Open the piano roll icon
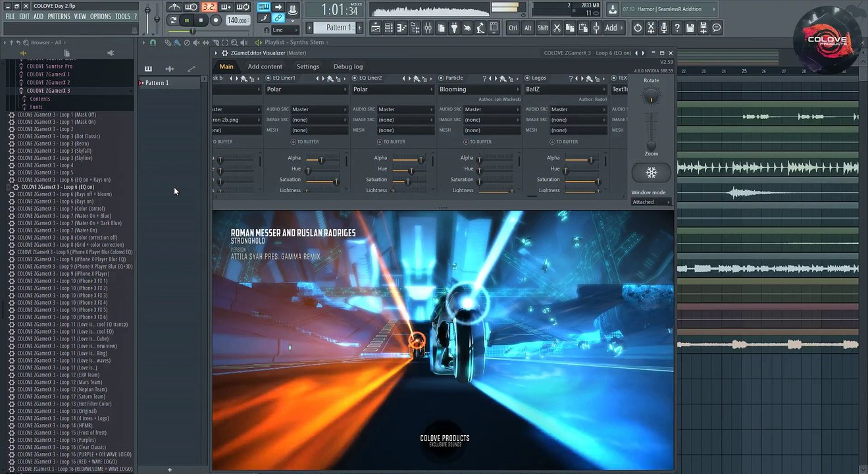 (x=402, y=28)
